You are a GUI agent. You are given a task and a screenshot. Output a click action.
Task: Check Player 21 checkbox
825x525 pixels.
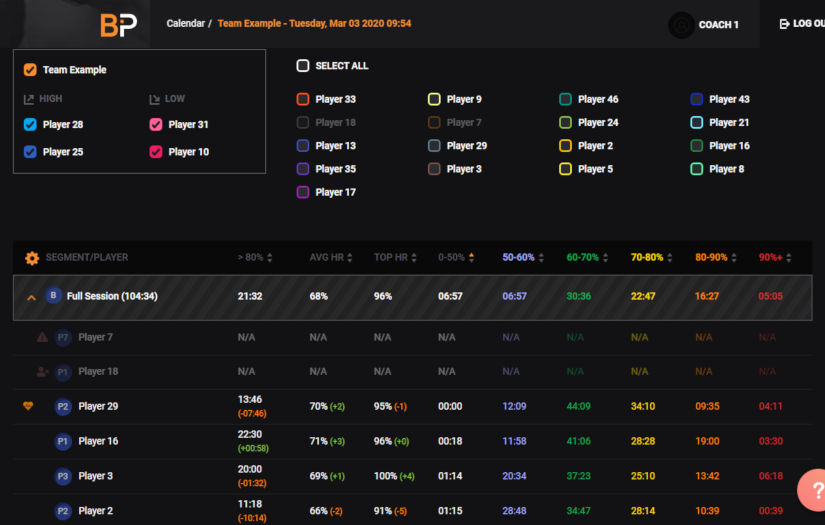(x=697, y=123)
